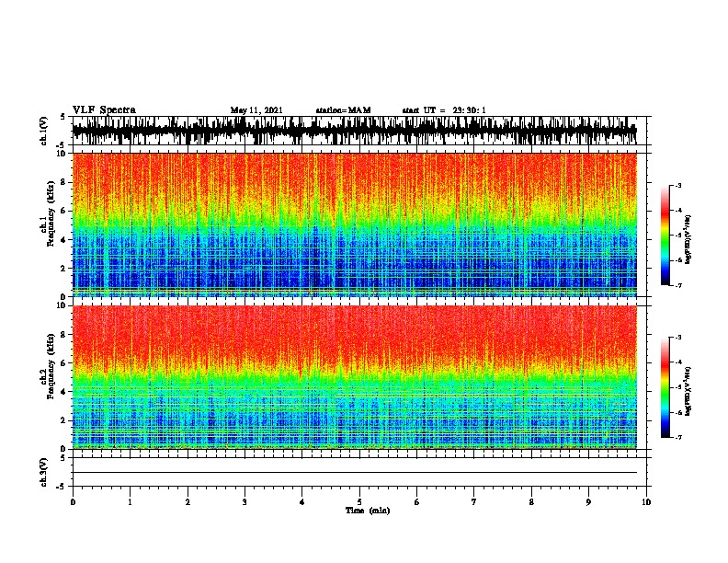Click the ch.1(V) waveform axis label

pyautogui.click(x=44, y=131)
